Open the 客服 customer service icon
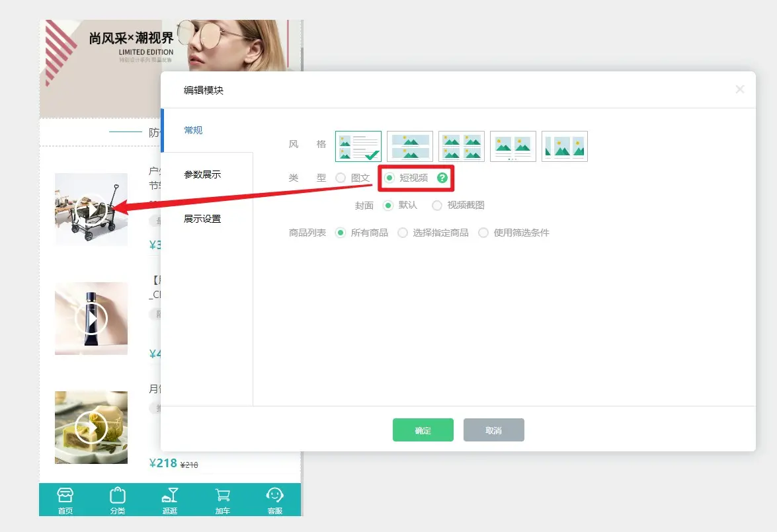This screenshot has width=777, height=532. [x=274, y=499]
